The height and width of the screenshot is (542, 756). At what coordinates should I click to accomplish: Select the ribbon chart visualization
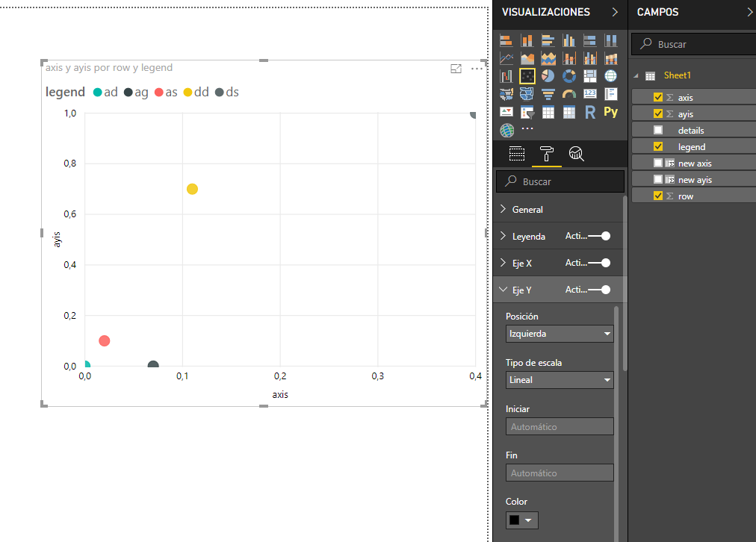[611, 58]
